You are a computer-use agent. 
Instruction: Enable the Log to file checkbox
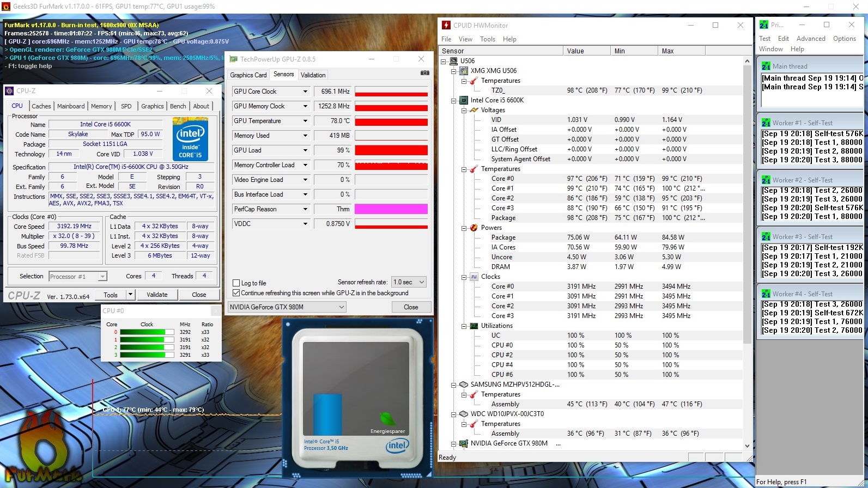point(236,283)
